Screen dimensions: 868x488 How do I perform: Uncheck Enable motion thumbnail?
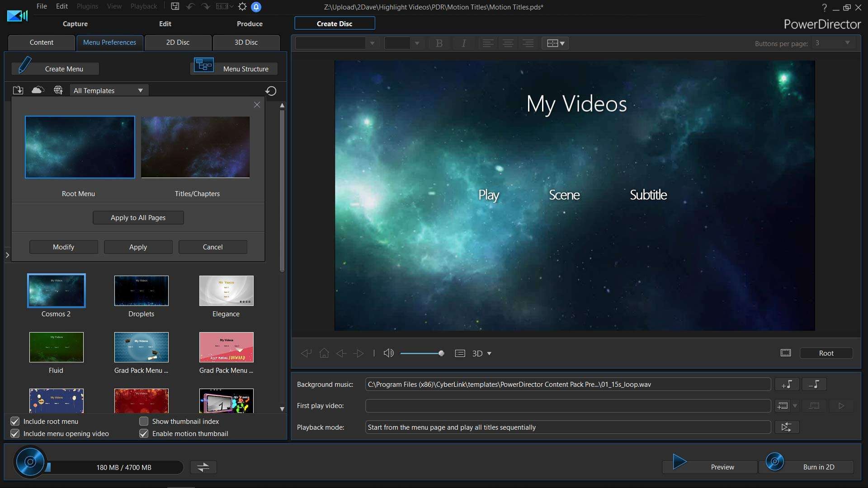pyautogui.click(x=144, y=433)
